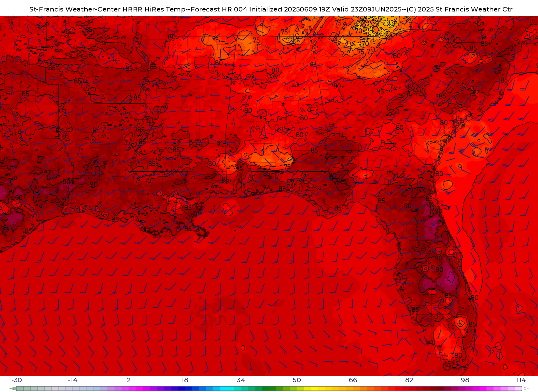The width and height of the screenshot is (538, 392).
Task: Select the 98 label on the color legend
Action: (465, 380)
